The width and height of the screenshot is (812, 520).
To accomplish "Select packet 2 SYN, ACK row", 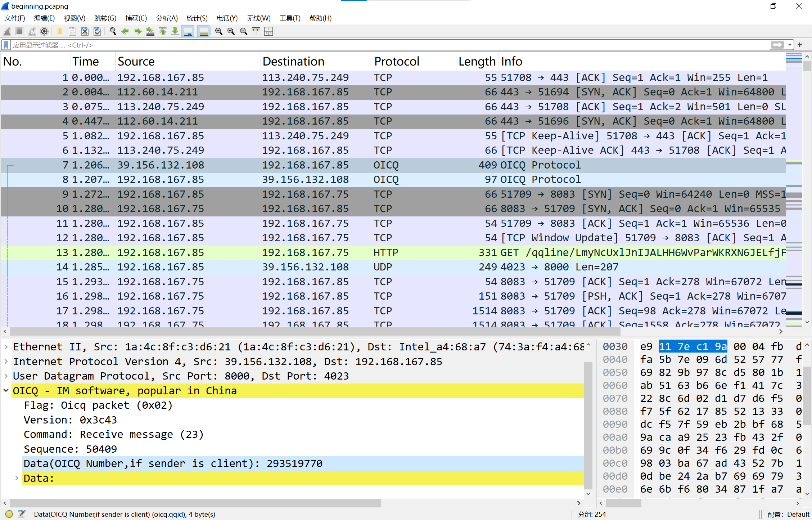I will click(x=393, y=92).
